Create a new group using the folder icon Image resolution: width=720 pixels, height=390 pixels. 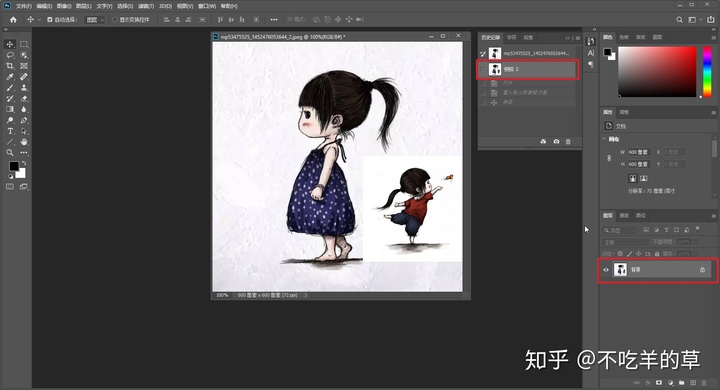tap(681, 382)
